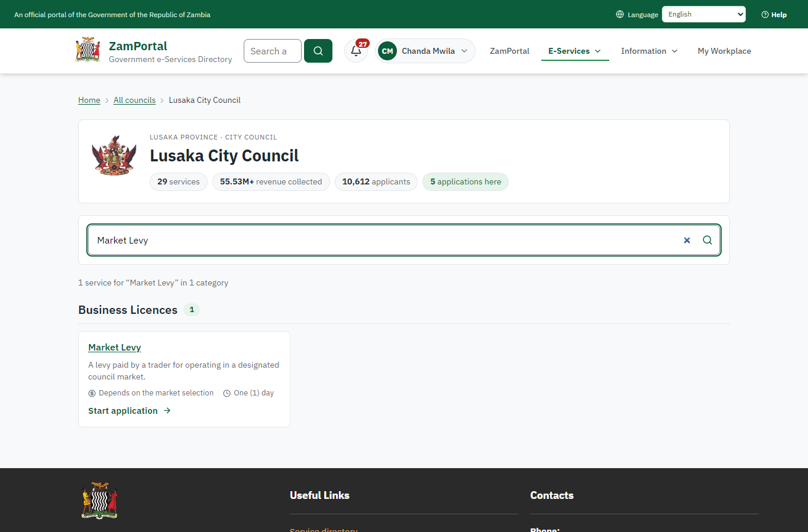Image resolution: width=808 pixels, height=532 pixels.
Task: Open the Market Levy service title link
Action: pyautogui.click(x=115, y=348)
